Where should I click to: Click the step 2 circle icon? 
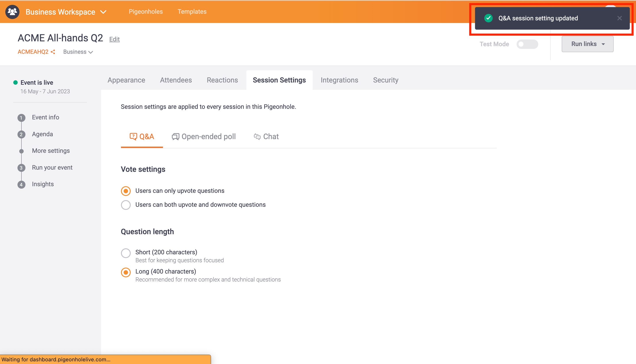pos(21,134)
